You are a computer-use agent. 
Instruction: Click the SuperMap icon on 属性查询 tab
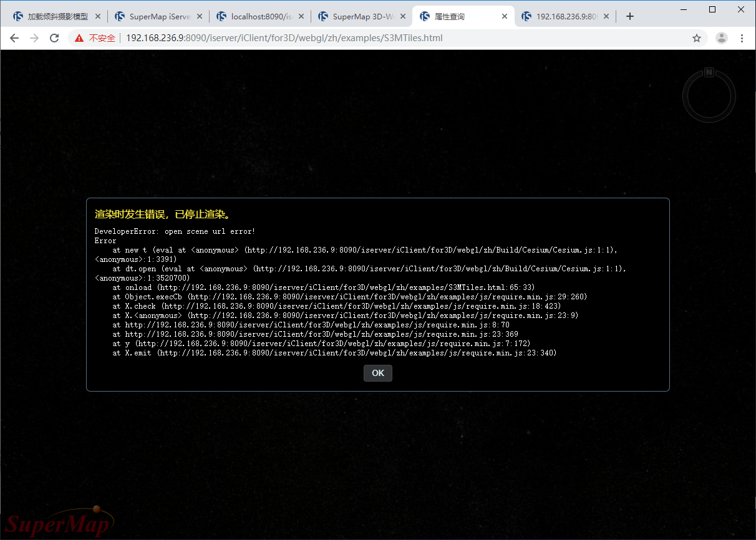coord(425,17)
